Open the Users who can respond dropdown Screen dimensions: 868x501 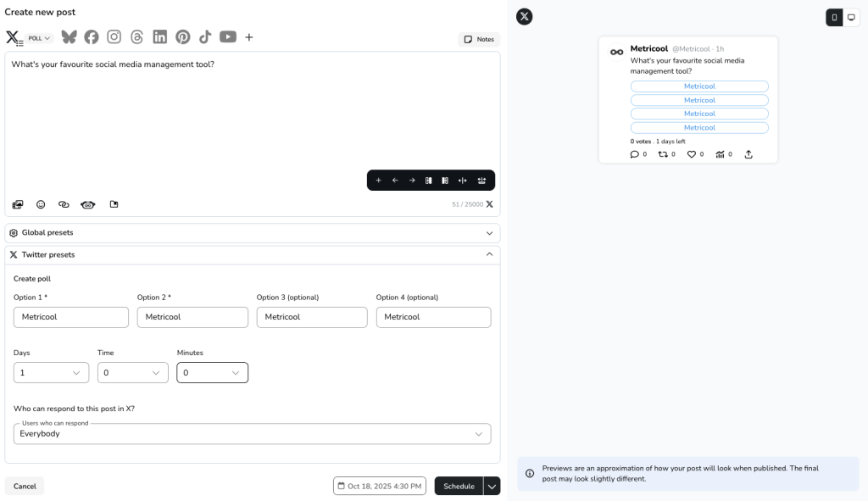[x=252, y=434]
